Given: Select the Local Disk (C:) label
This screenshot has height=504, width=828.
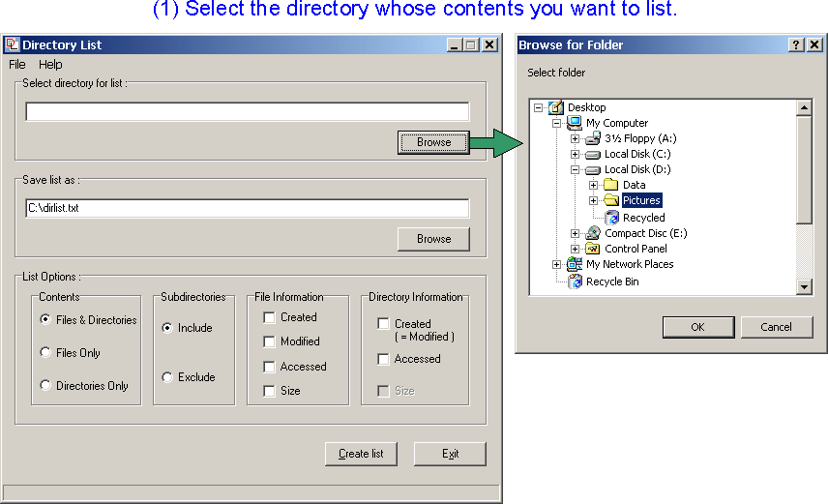Looking at the screenshot, I should [x=637, y=154].
